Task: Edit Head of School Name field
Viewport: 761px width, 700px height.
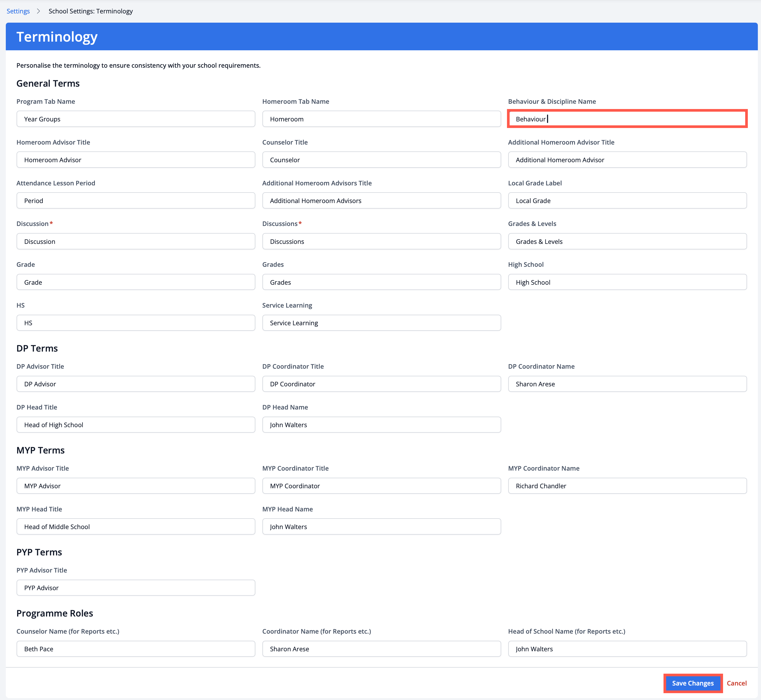Action: pyautogui.click(x=627, y=649)
